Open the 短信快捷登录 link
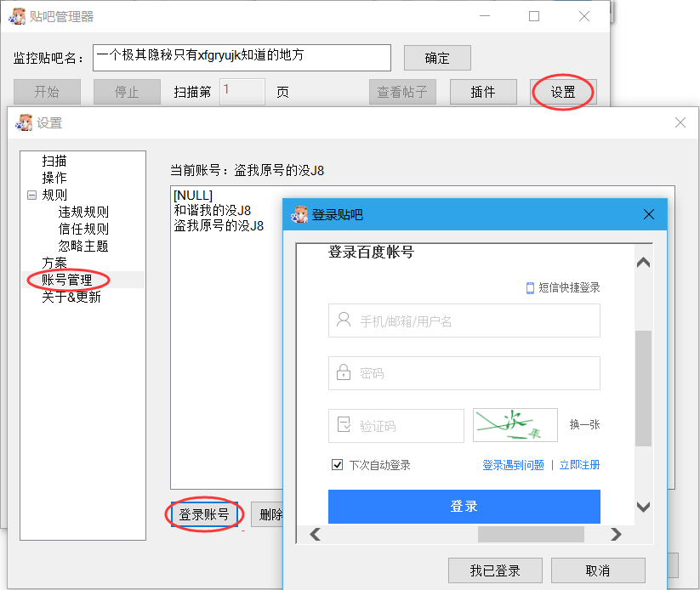Viewport: 700px width, 590px height. coord(569,288)
